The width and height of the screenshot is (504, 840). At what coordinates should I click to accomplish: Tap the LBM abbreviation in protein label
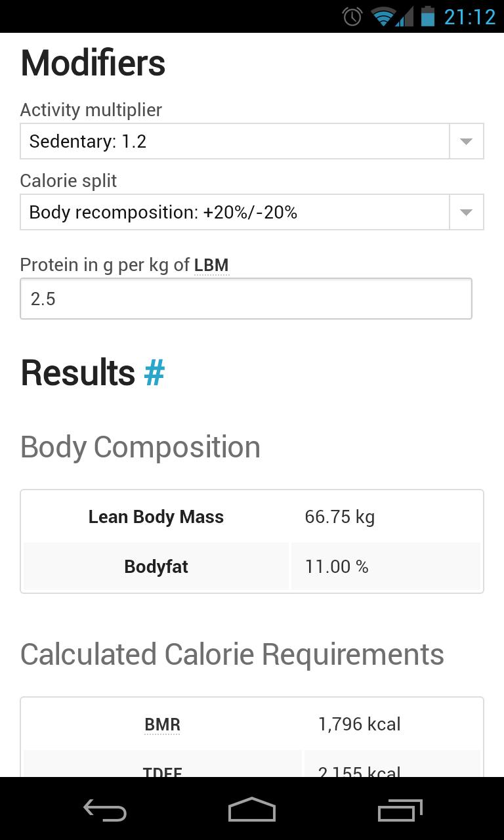211,265
